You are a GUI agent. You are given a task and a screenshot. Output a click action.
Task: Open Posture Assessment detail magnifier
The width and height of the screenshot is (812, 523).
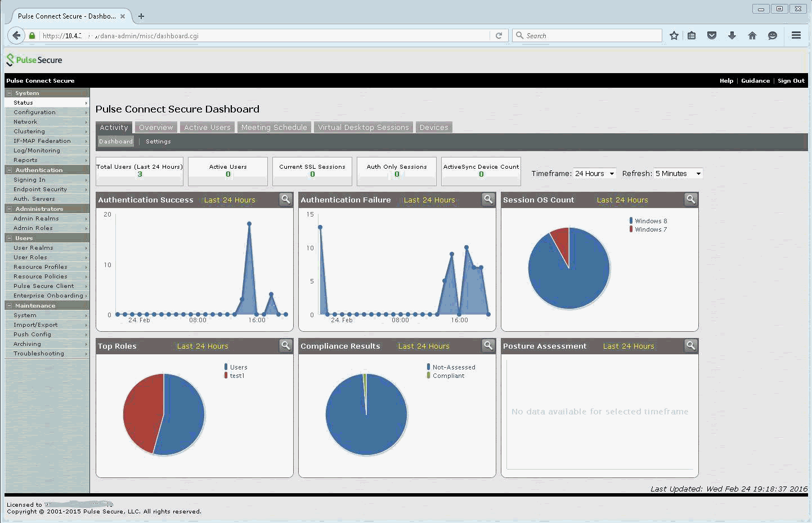(691, 345)
